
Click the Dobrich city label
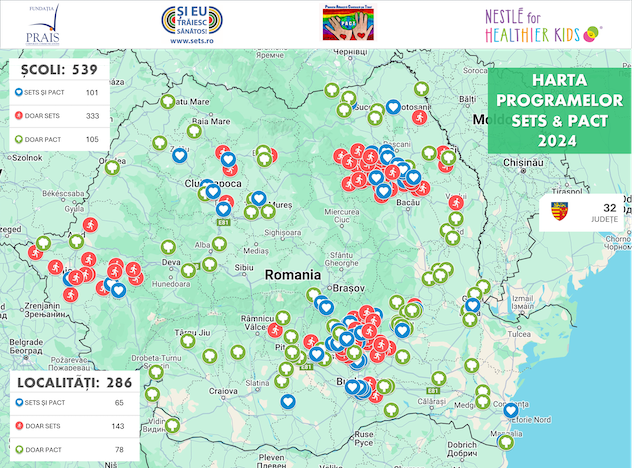pyautogui.click(x=462, y=449)
